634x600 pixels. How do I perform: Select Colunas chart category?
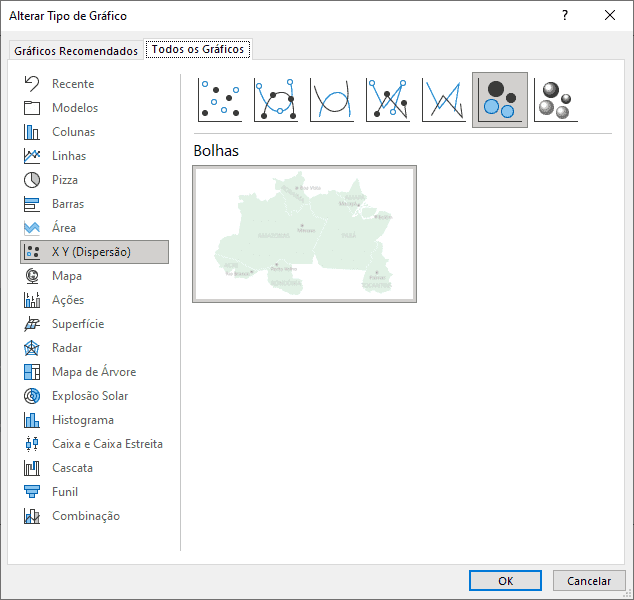[x=73, y=132]
